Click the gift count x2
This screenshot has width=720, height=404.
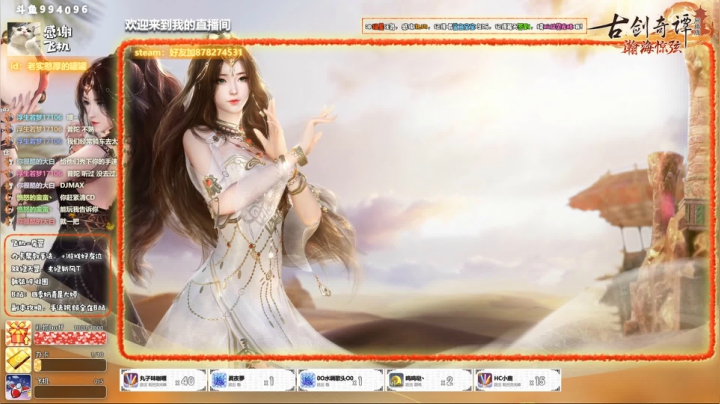tap(447, 381)
